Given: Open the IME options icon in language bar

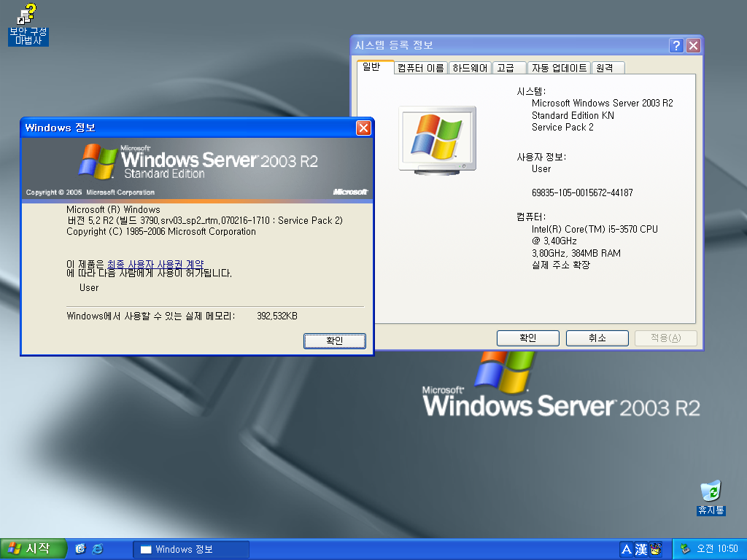Looking at the screenshot, I should coord(656,549).
